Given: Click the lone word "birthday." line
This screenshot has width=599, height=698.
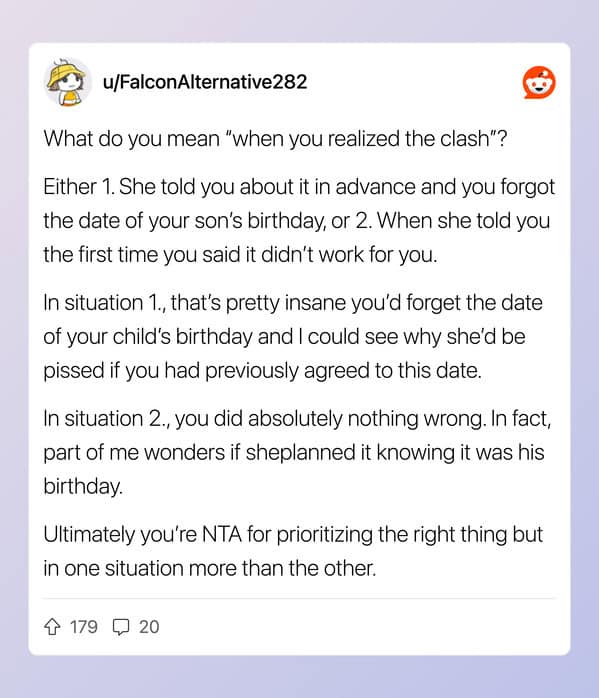Looking at the screenshot, I should pyautogui.click(x=83, y=487).
